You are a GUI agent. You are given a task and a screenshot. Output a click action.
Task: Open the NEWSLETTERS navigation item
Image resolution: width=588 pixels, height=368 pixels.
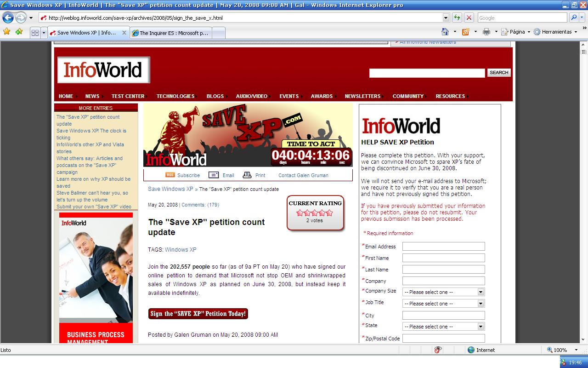(x=362, y=96)
